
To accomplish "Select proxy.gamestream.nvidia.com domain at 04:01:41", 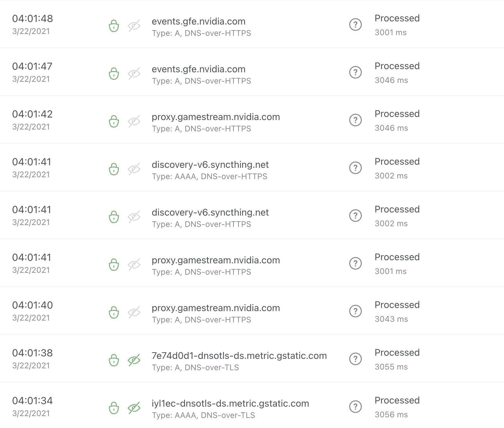I will (x=216, y=260).
